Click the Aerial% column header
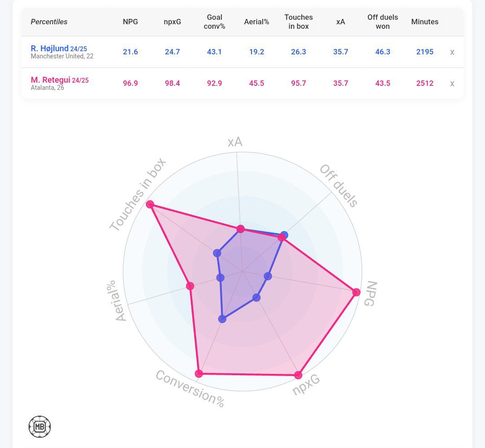Viewport: 485px width, 448px height. coord(256,22)
